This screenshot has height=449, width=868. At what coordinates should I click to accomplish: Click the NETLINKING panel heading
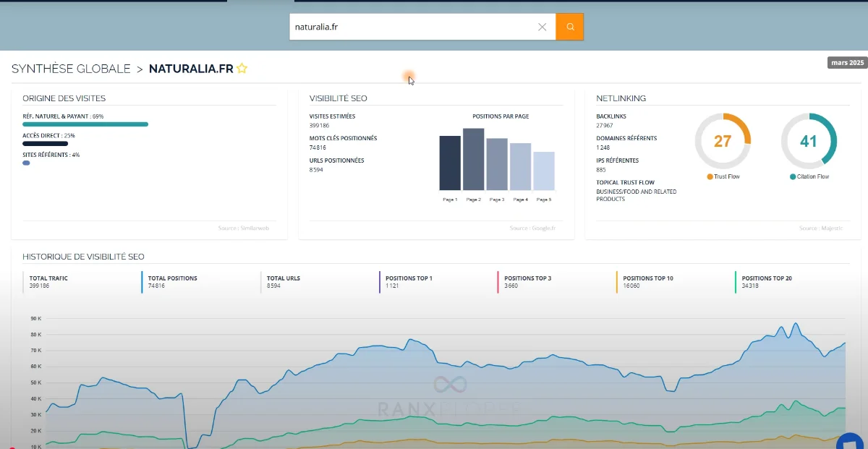[x=621, y=98]
